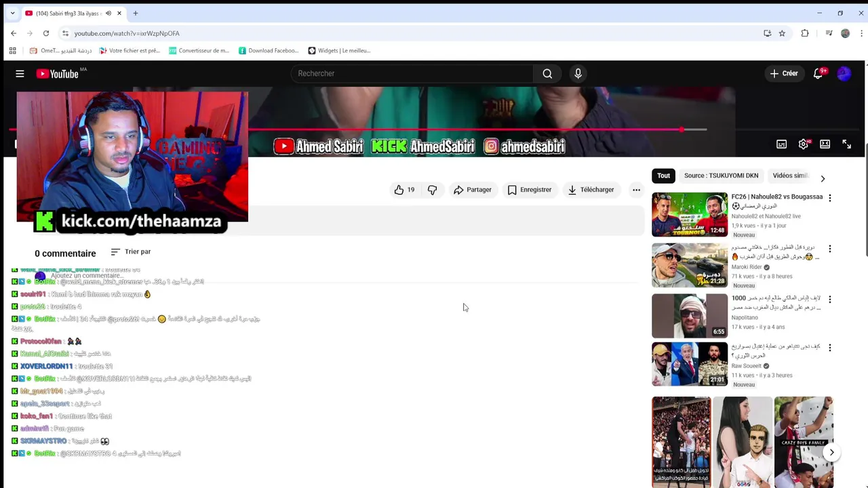Open the notifications bell
The height and width of the screenshot is (488, 868).
818,73
